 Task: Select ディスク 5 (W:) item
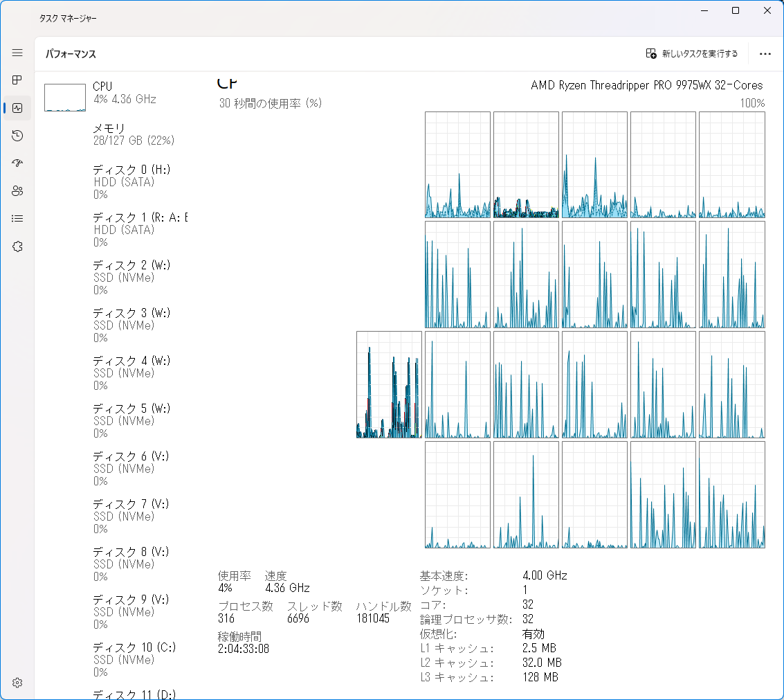115,421
